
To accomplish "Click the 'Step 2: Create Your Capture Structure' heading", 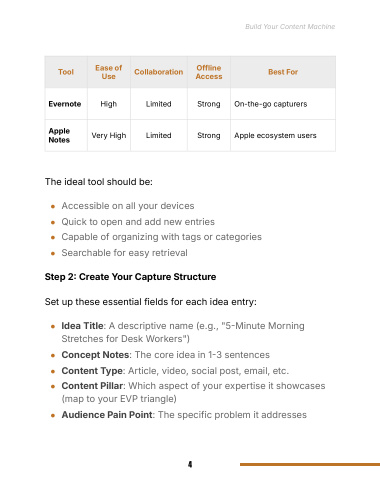I will (x=130, y=277).
